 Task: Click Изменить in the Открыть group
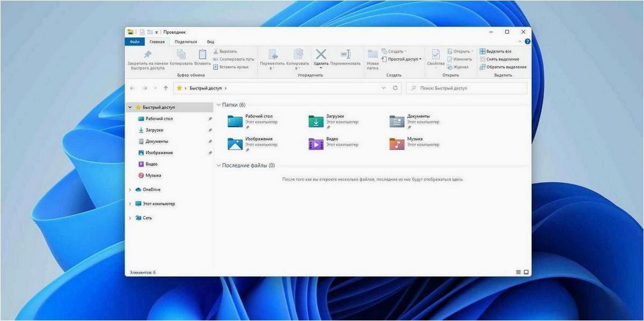(x=459, y=59)
